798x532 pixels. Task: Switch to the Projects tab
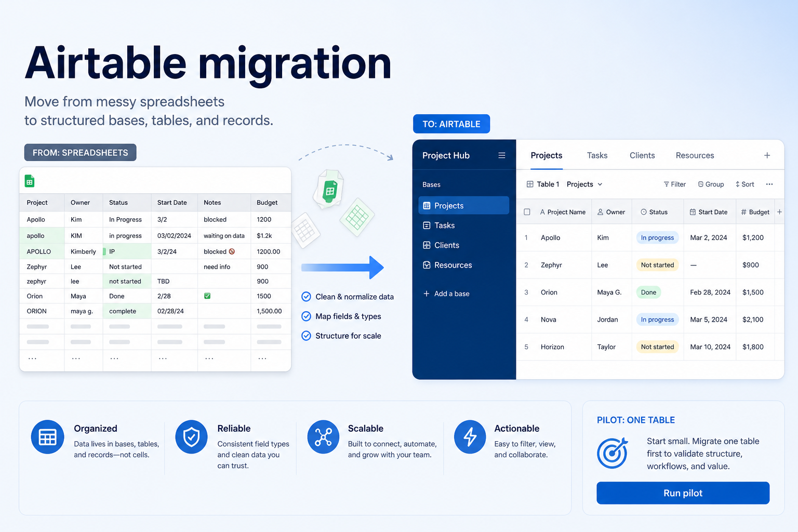click(547, 155)
